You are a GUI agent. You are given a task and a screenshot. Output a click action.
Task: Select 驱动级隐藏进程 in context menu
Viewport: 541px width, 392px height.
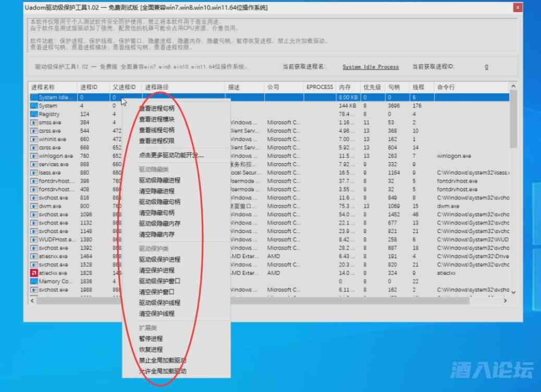tap(159, 180)
